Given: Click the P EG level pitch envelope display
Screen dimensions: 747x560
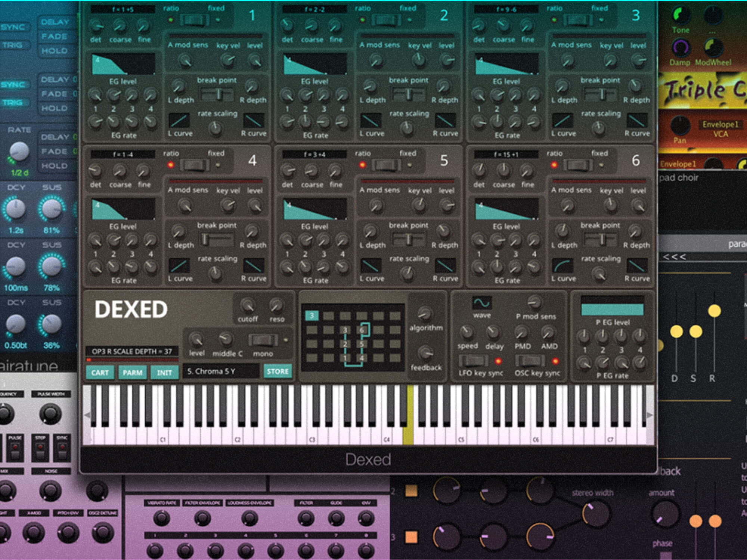Looking at the screenshot, I should (x=613, y=306).
